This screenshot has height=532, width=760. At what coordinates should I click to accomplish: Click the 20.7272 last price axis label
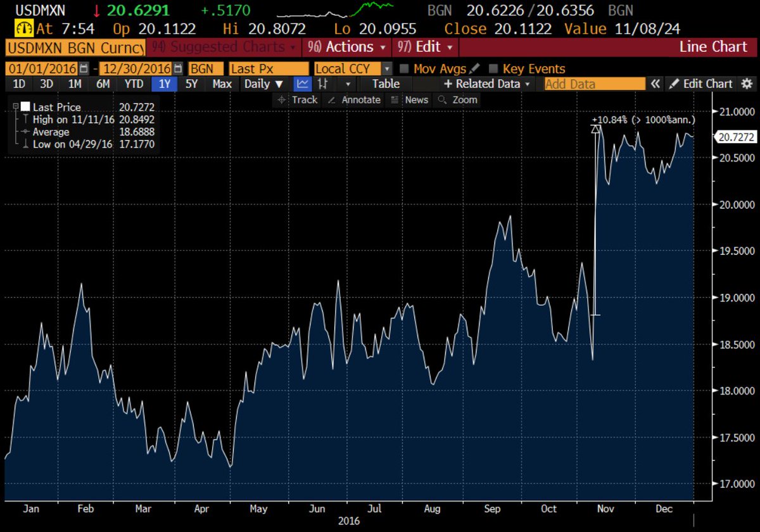coord(735,137)
